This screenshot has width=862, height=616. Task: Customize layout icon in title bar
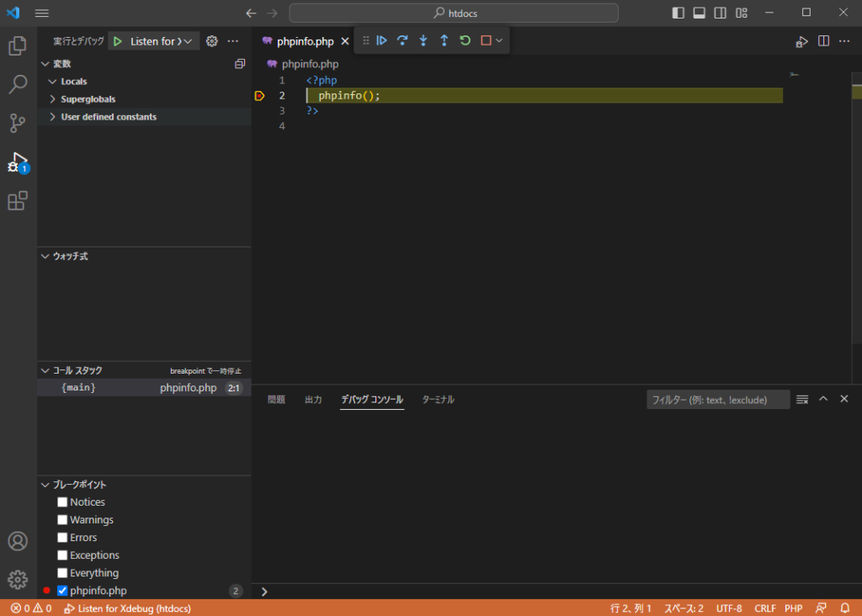click(x=742, y=13)
